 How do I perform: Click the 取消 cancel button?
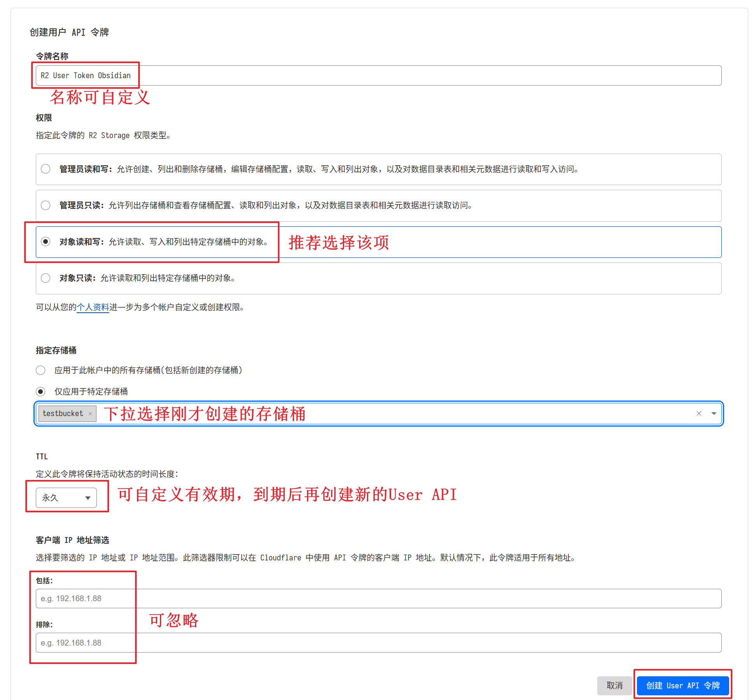point(614,686)
